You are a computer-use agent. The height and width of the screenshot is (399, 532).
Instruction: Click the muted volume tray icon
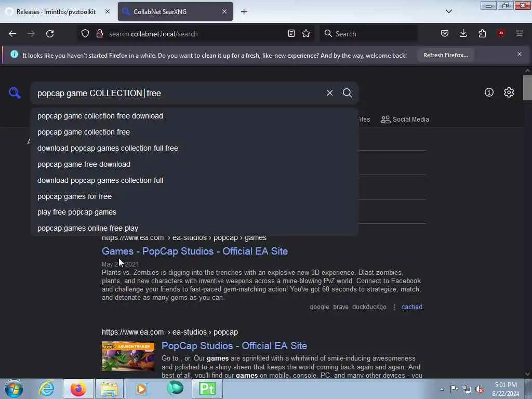pyautogui.click(x=480, y=389)
